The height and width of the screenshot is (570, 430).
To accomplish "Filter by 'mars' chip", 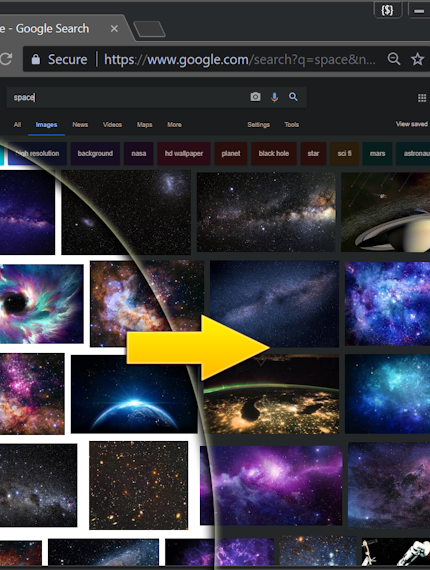I will pos(377,153).
